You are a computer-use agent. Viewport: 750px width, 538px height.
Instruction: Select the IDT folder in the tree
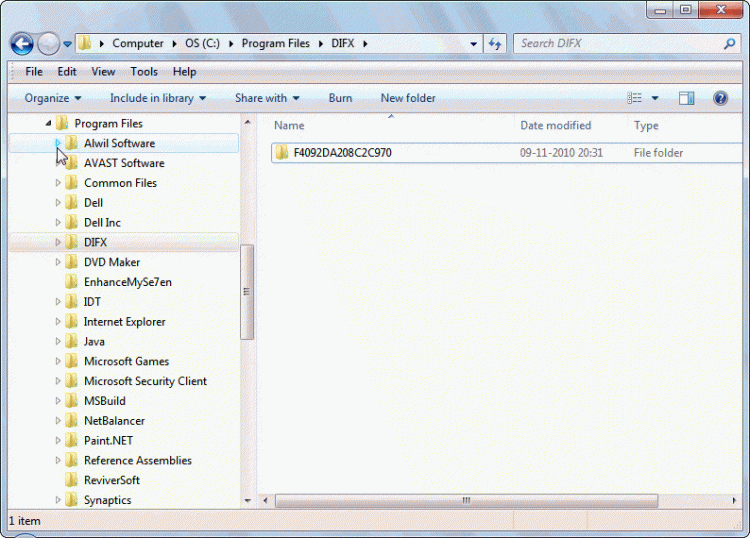pos(92,302)
